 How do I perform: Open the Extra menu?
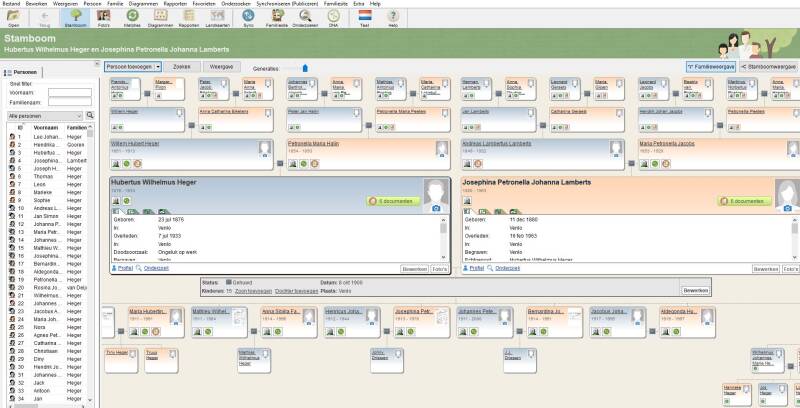tap(358, 4)
